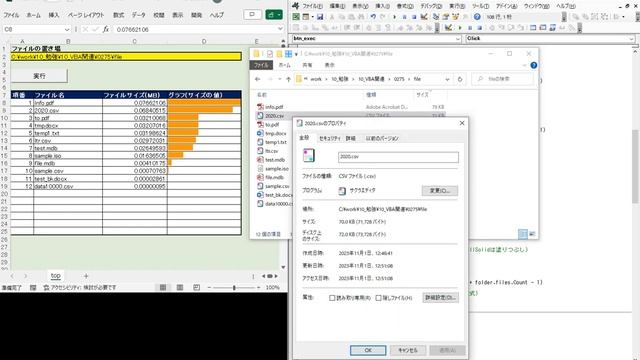Click the Excel comments button beside share
The height and width of the screenshot is (360, 640).
252,15
